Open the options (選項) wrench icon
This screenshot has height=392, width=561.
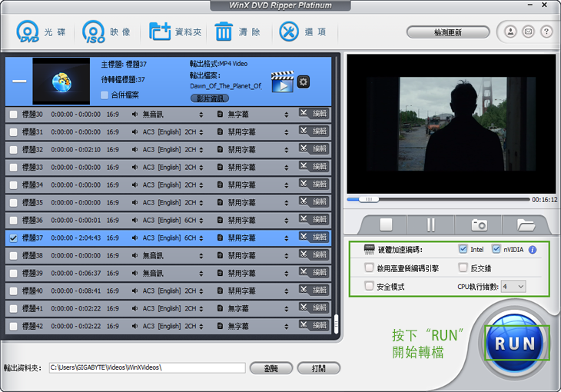pyautogui.click(x=289, y=32)
